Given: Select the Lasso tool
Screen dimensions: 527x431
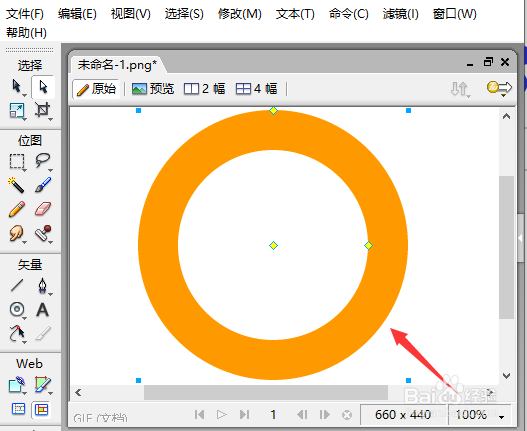Looking at the screenshot, I should click(x=43, y=161).
